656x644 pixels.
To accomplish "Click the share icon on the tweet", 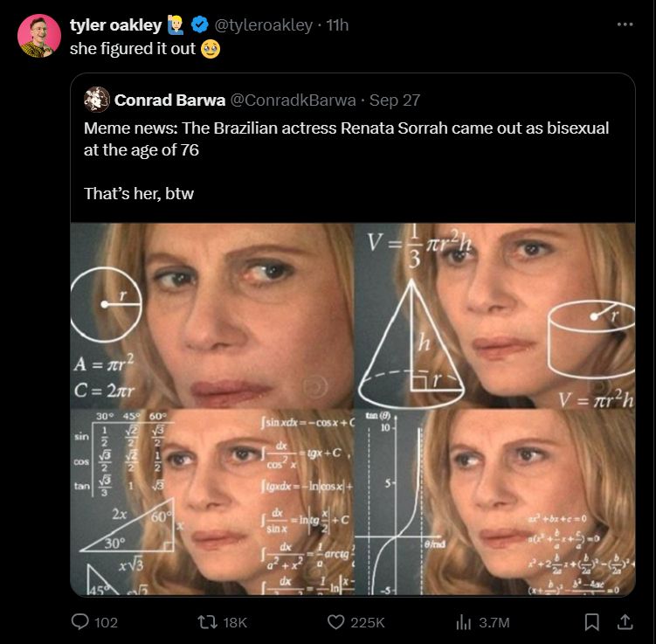I will tap(624, 622).
